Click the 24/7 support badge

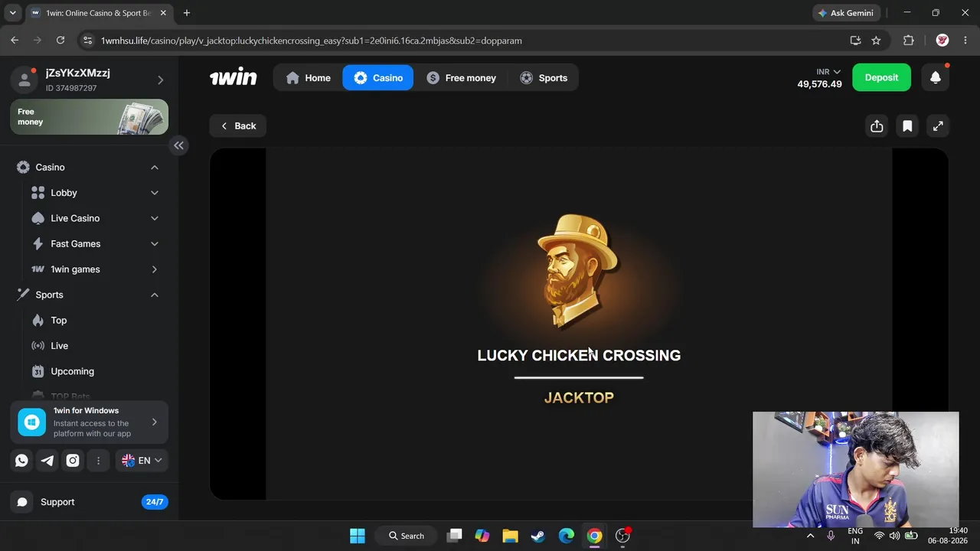point(155,502)
